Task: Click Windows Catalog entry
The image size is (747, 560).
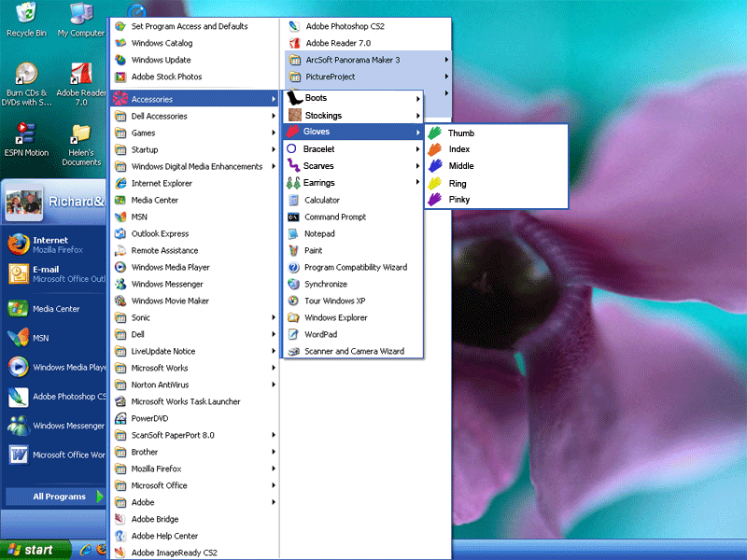Action: tap(194, 43)
